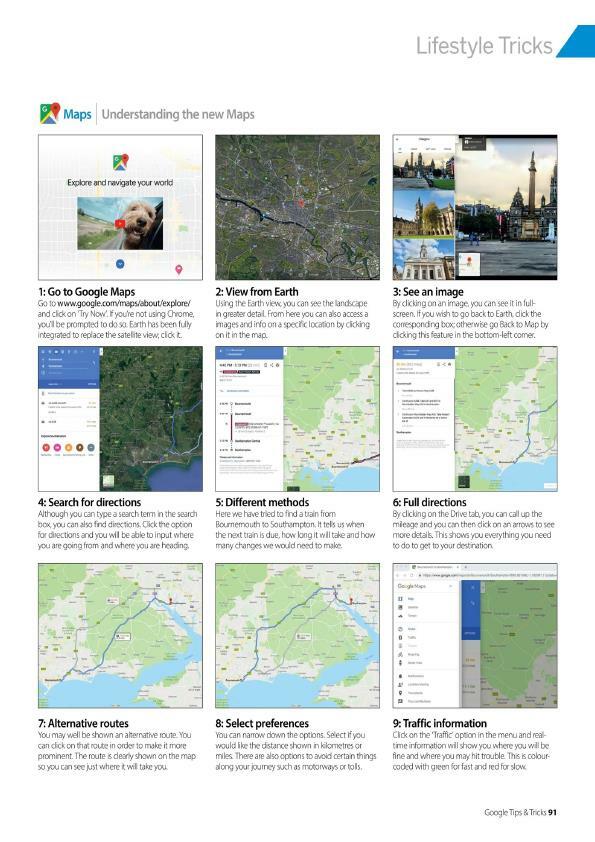Click the Google Maps logo beside the Maps heading
The image size is (595, 842).
click(49, 114)
